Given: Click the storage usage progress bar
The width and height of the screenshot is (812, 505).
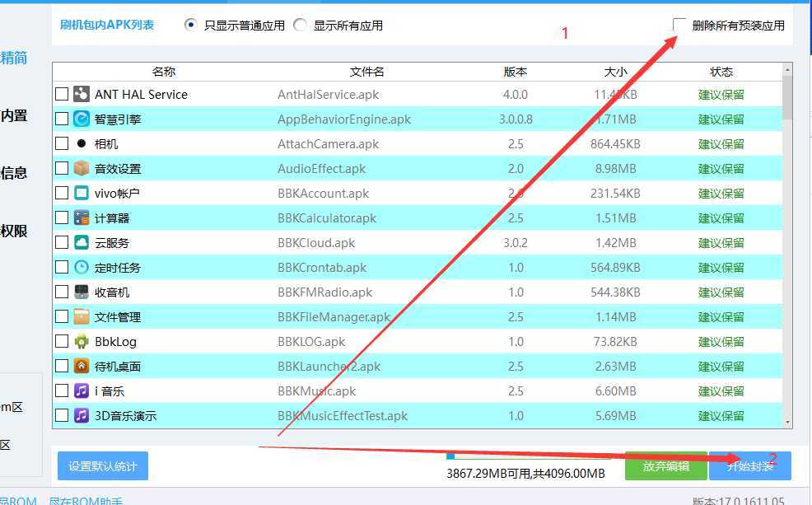Looking at the screenshot, I should pyautogui.click(x=528, y=456).
